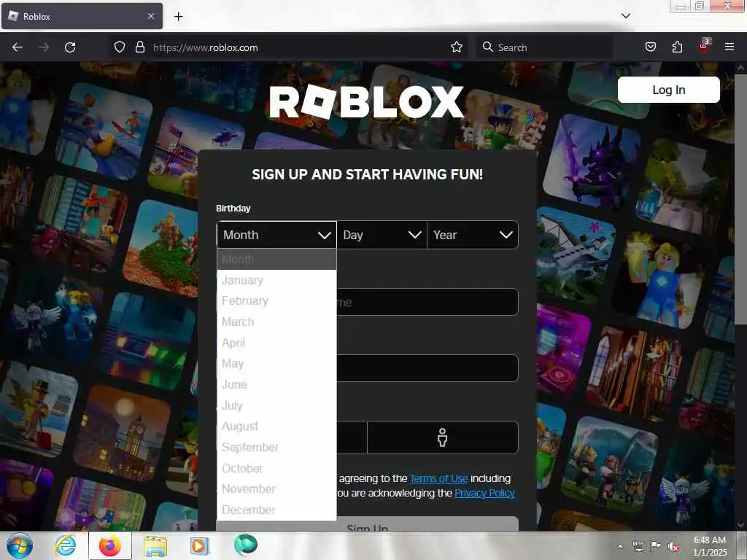
Task: Select the Roblox browser tab
Action: 82,16
